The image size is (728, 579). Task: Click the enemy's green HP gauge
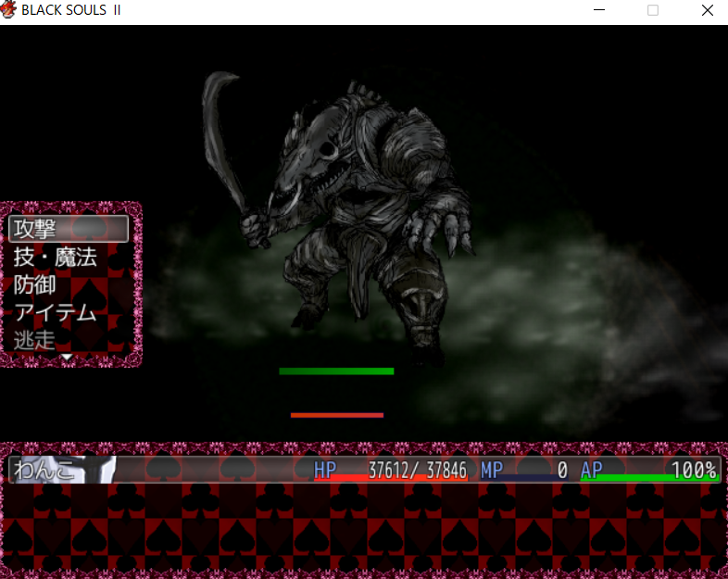coord(336,371)
